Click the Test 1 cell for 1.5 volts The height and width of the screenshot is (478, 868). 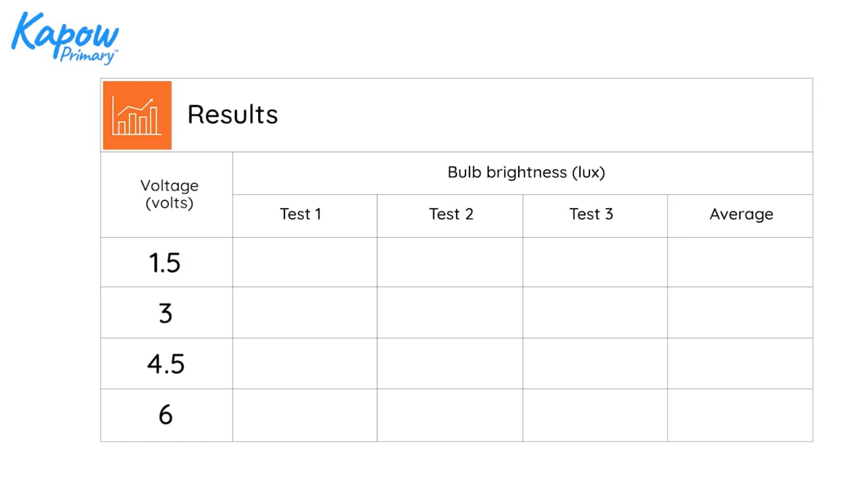point(305,262)
